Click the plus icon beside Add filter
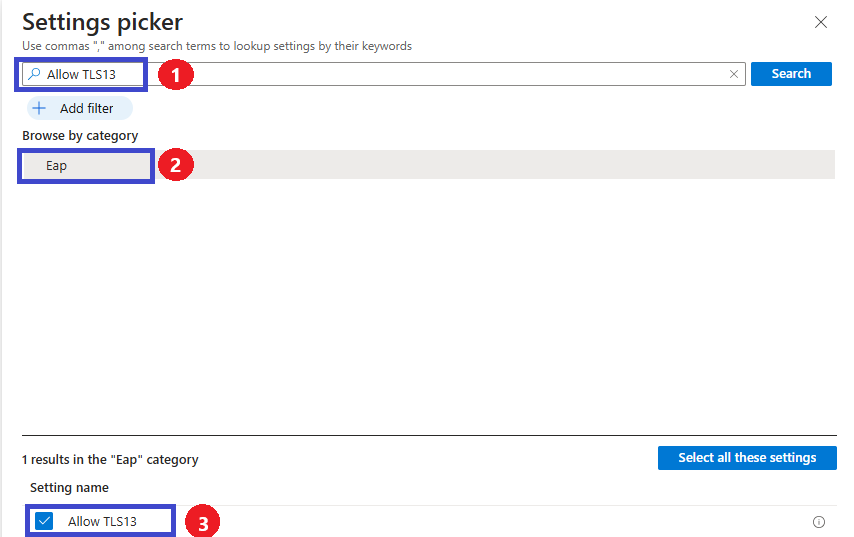The image size is (854, 537). point(39,108)
